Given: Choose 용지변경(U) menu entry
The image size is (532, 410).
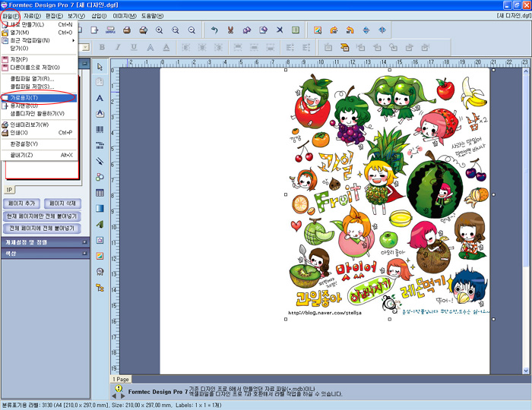Looking at the screenshot, I should [x=39, y=106].
